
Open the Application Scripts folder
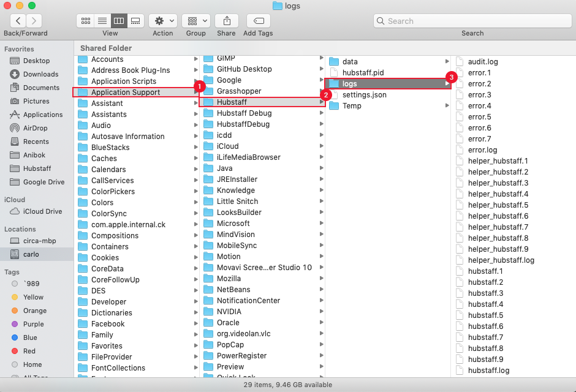pos(136,81)
